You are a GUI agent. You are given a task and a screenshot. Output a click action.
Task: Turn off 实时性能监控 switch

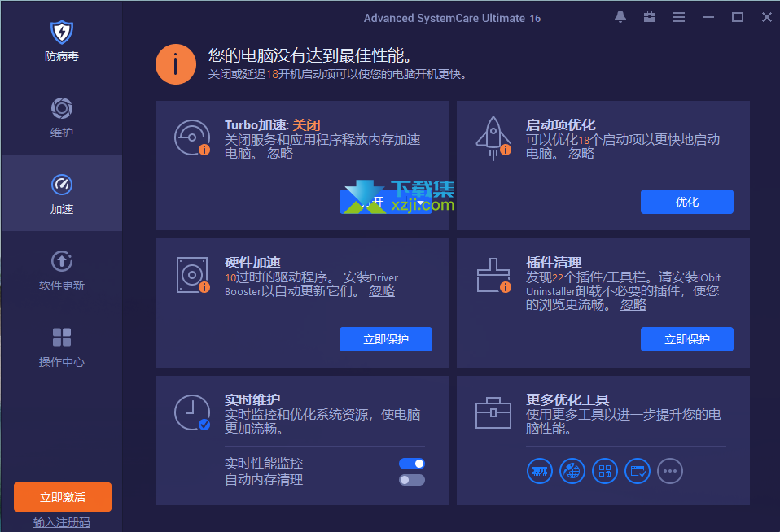coord(412,464)
